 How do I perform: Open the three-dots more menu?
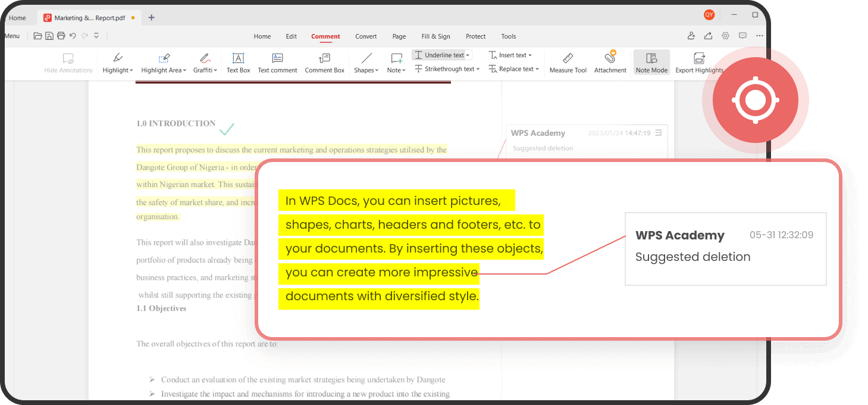click(x=760, y=36)
